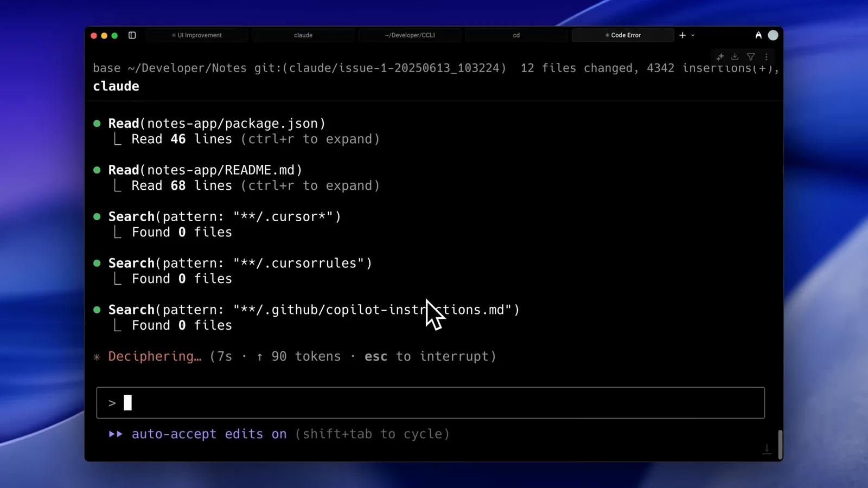
Task: Click the Search "**/.cursor*" line
Action: pos(225,217)
